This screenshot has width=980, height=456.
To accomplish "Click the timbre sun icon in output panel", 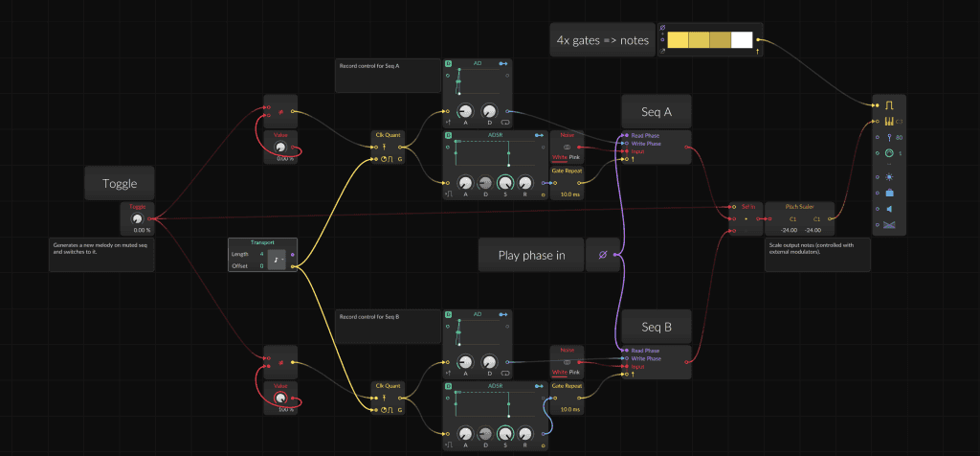I will point(889,177).
